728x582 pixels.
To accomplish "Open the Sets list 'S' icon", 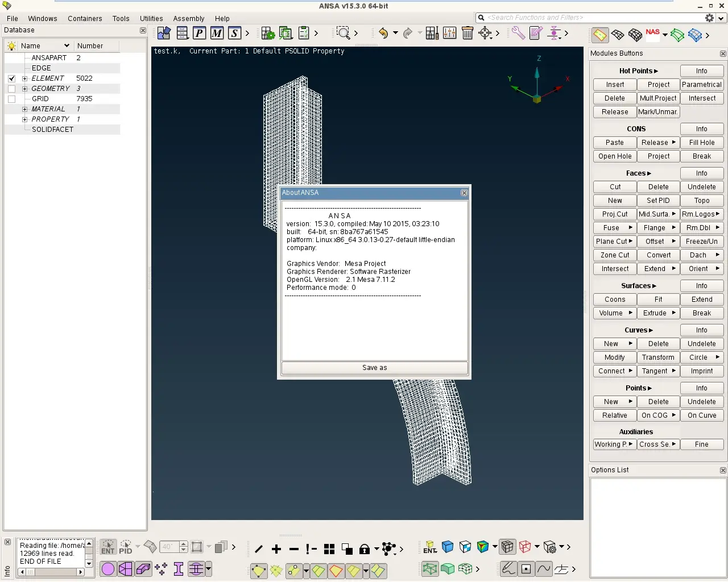I will pos(234,34).
